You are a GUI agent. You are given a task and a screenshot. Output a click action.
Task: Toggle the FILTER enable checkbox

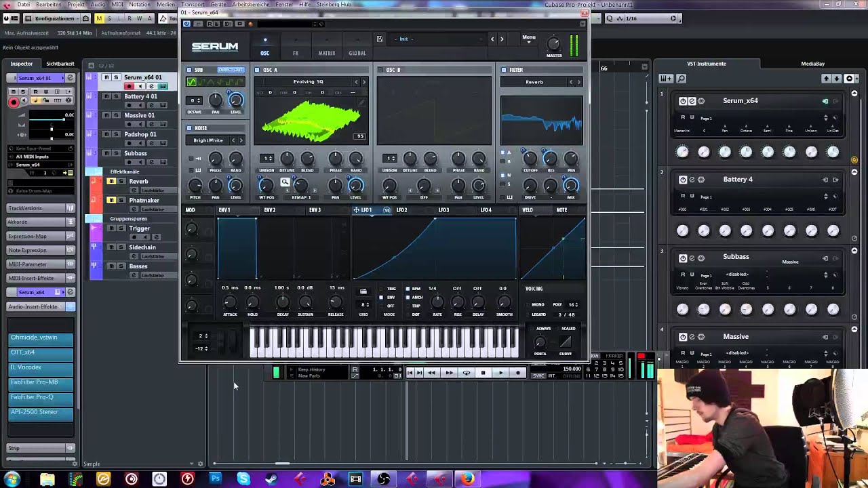tap(504, 70)
